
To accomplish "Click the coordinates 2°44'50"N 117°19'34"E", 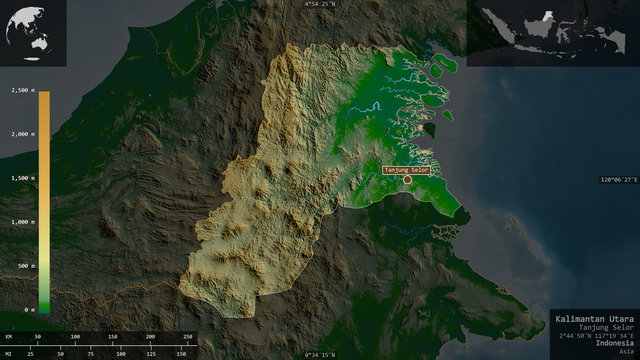I will [596, 336].
